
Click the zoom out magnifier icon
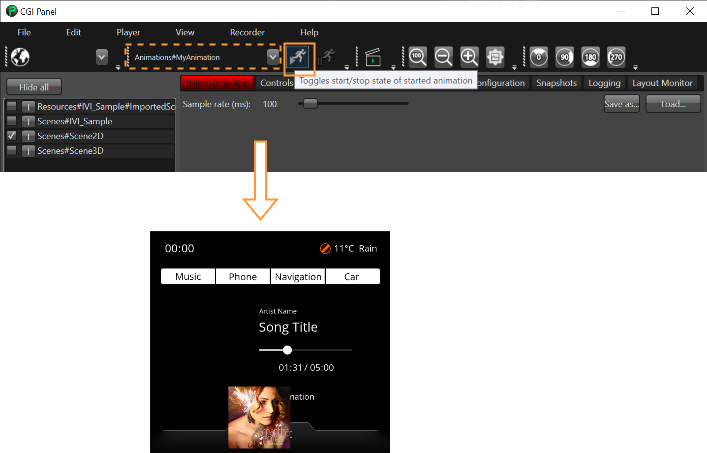point(443,57)
